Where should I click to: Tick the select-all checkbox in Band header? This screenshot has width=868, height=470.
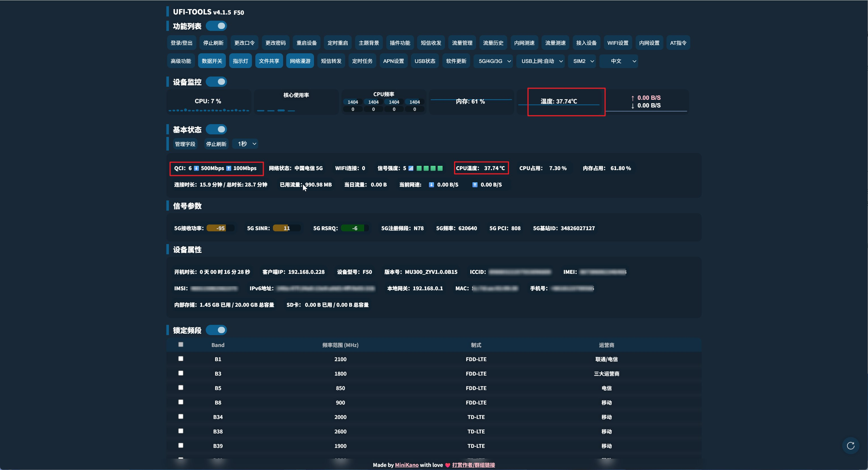pyautogui.click(x=181, y=345)
